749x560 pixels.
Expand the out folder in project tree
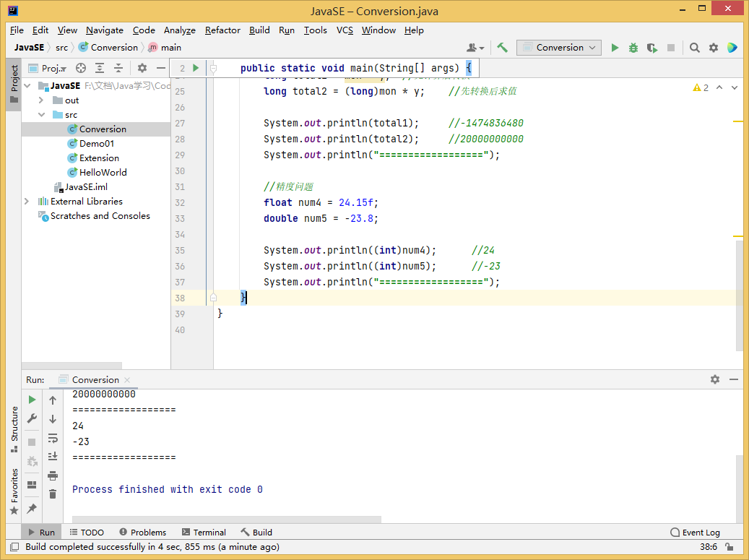(x=42, y=100)
